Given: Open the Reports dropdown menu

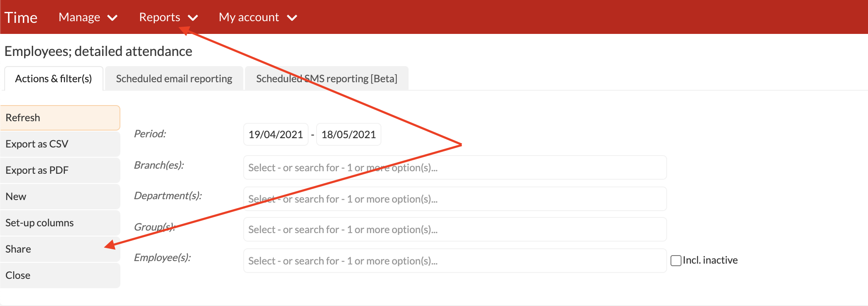Looking at the screenshot, I should 168,17.
